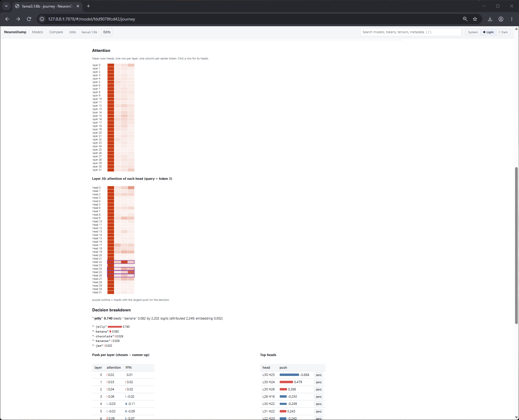Switch theme to System
Viewport: 519px width, 420px height.
pos(473,32)
